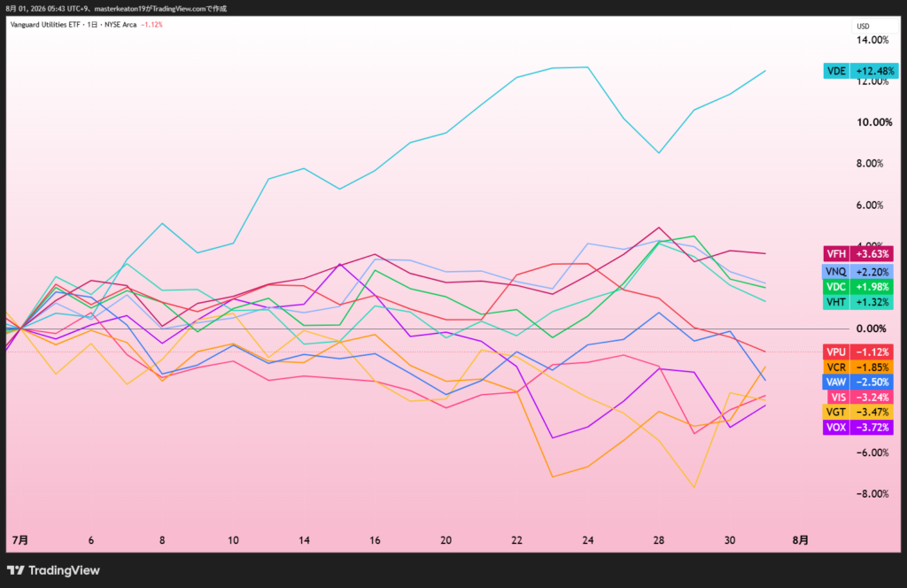Click the date axis label 30
Image resolution: width=907 pixels, height=588 pixels.
click(730, 540)
